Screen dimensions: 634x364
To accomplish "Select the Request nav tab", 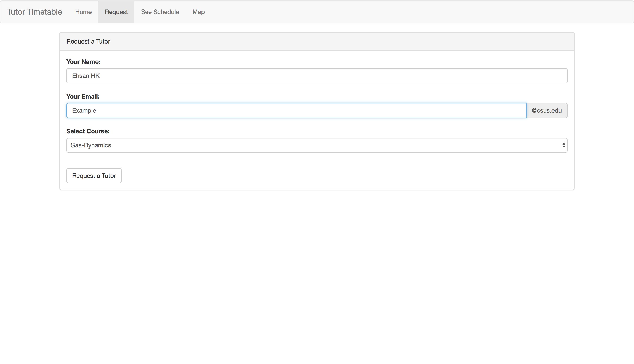I will [x=116, y=12].
